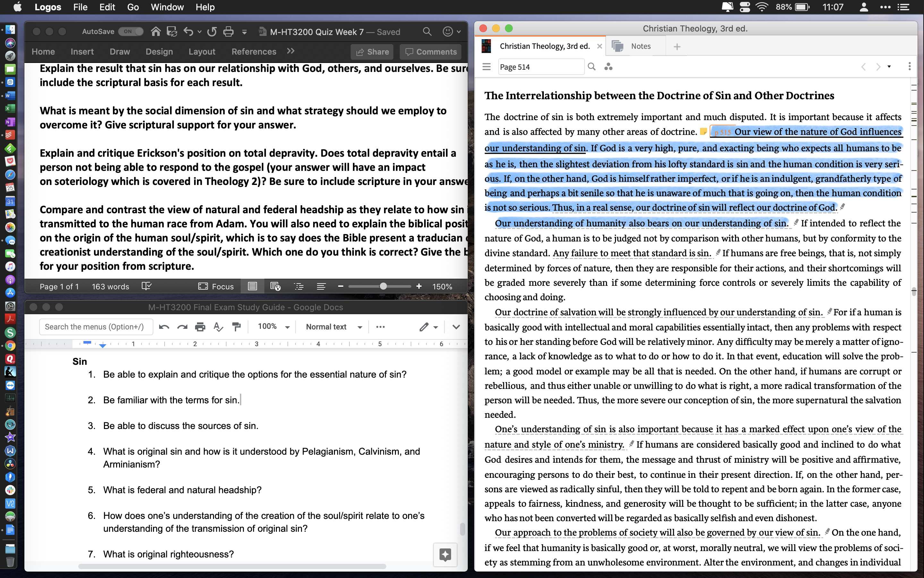Open the Comments button in Word

tap(431, 52)
